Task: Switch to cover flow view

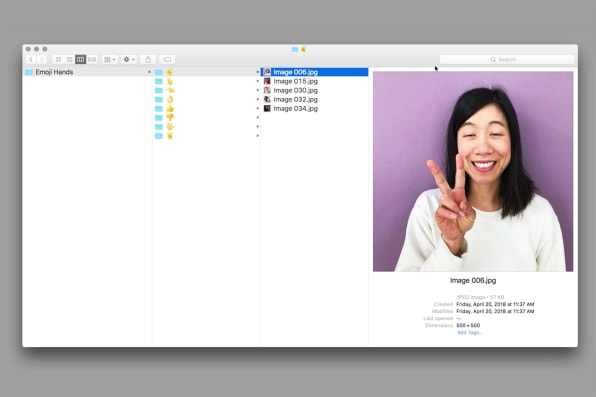Action: click(92, 59)
